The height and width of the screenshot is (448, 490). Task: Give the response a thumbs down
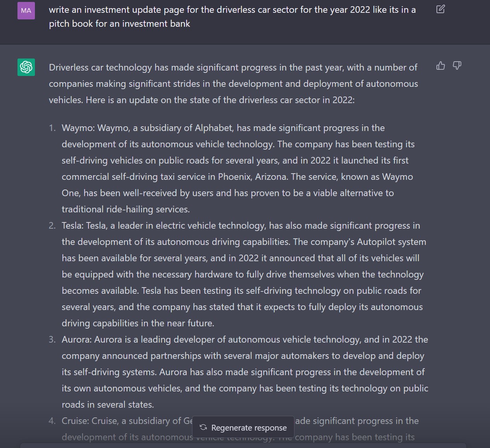pyautogui.click(x=457, y=66)
